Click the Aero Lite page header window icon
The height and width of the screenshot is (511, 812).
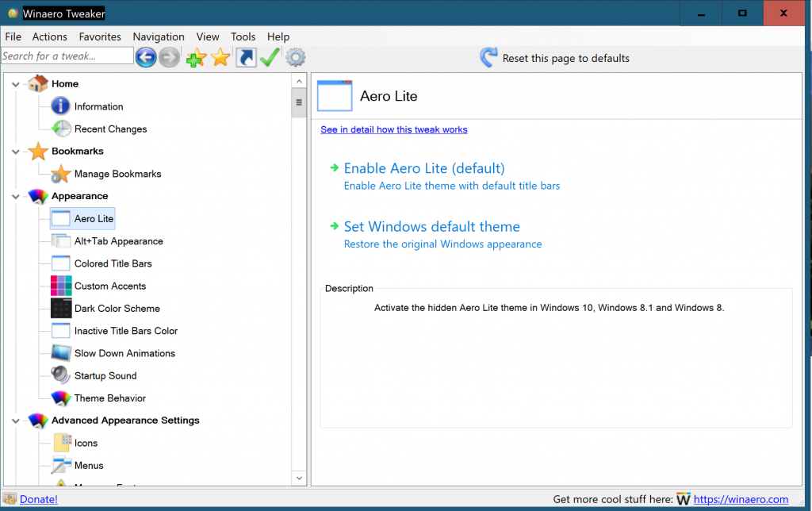[x=335, y=95]
